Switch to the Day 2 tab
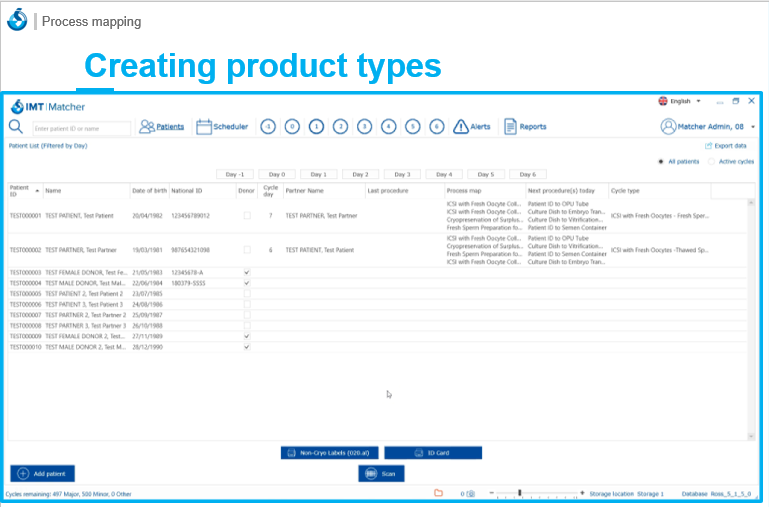769x507 pixels. coord(359,174)
